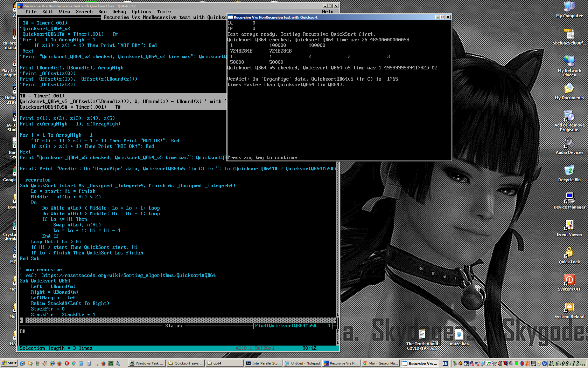Click the 'Sub Quicksort_QB64' definition line
588x368 pixels.
[x=45, y=281]
